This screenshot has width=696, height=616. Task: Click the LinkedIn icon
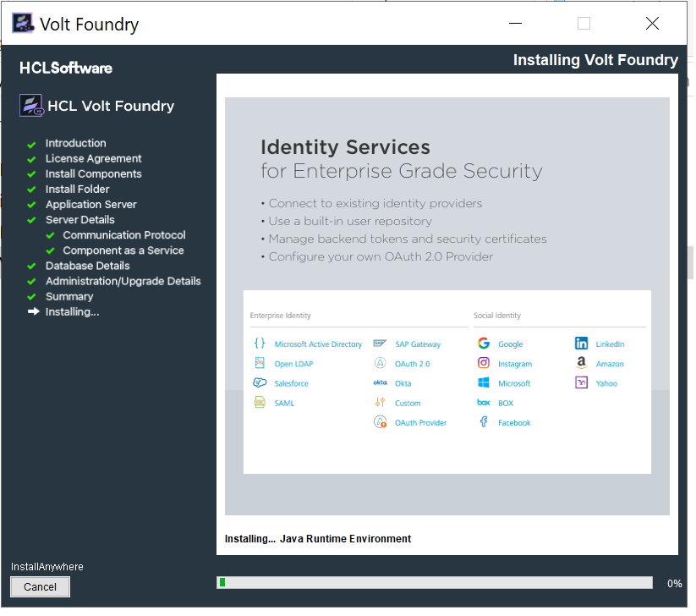point(581,344)
